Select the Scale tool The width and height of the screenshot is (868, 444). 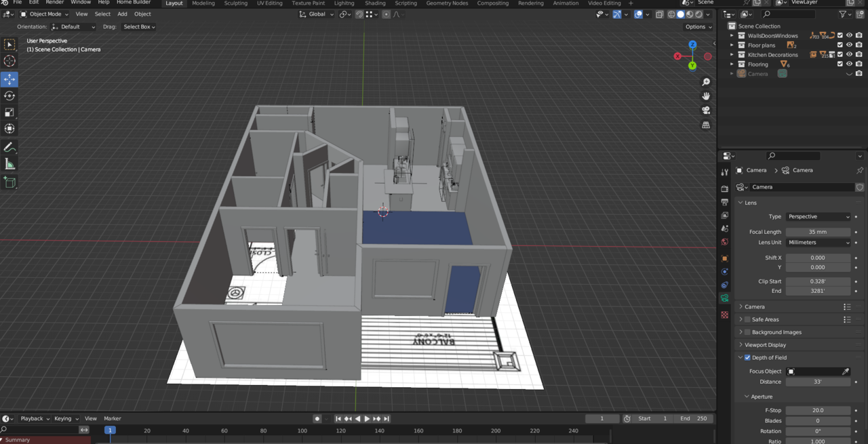click(9, 113)
